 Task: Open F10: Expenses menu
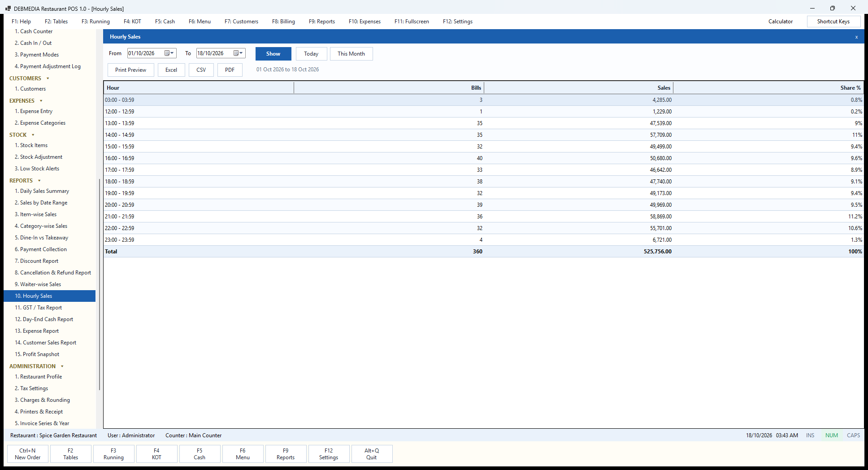[365, 22]
